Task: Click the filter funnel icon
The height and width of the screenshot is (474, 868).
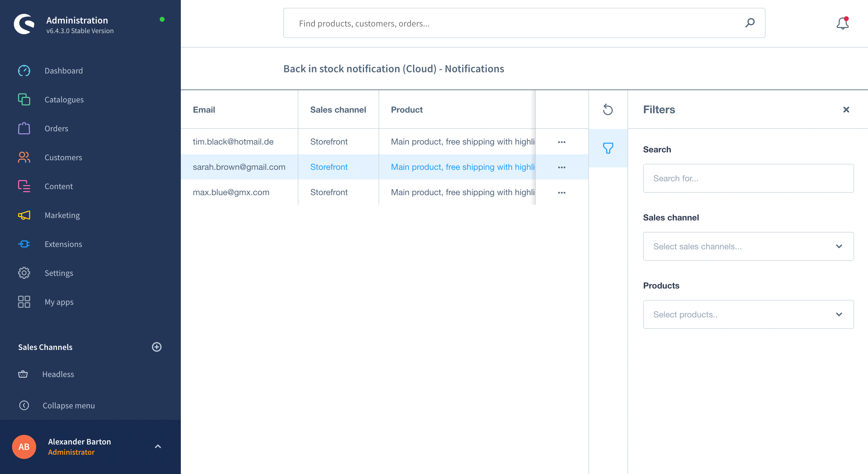Action: 609,148
